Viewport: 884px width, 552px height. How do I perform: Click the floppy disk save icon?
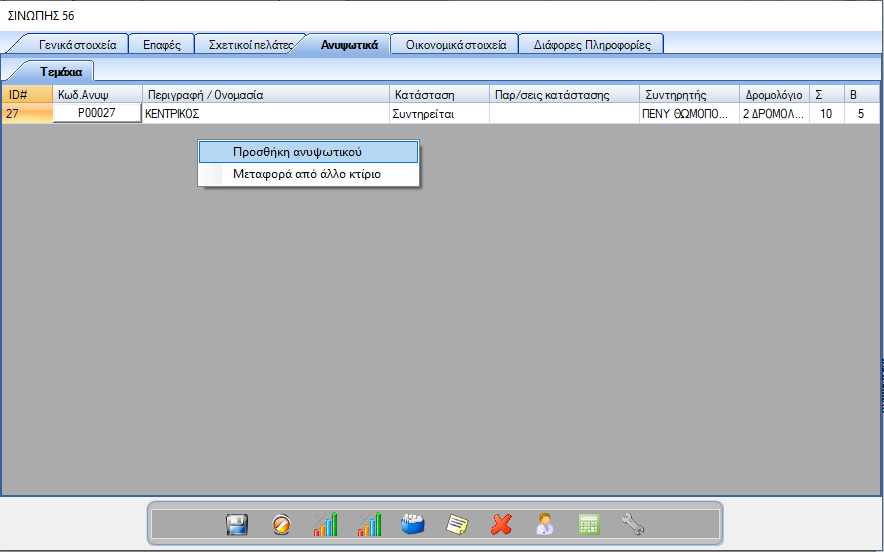tap(237, 524)
